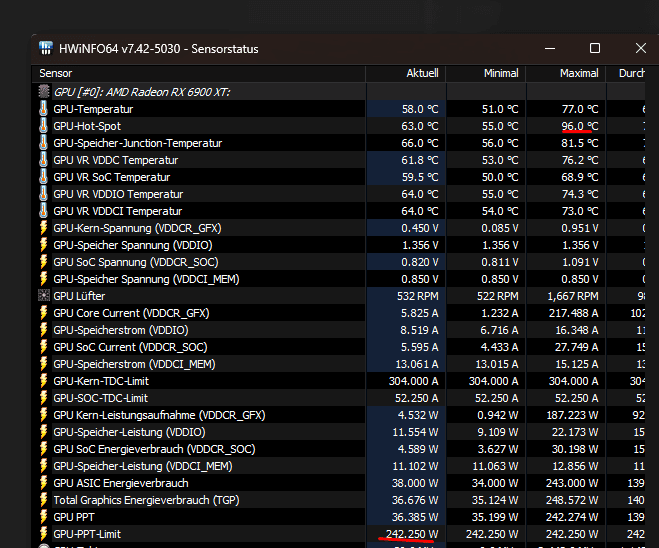Click the thermometer icon of GPU VR SoC Temperatur
This screenshot has height=548, width=659.
43,177
